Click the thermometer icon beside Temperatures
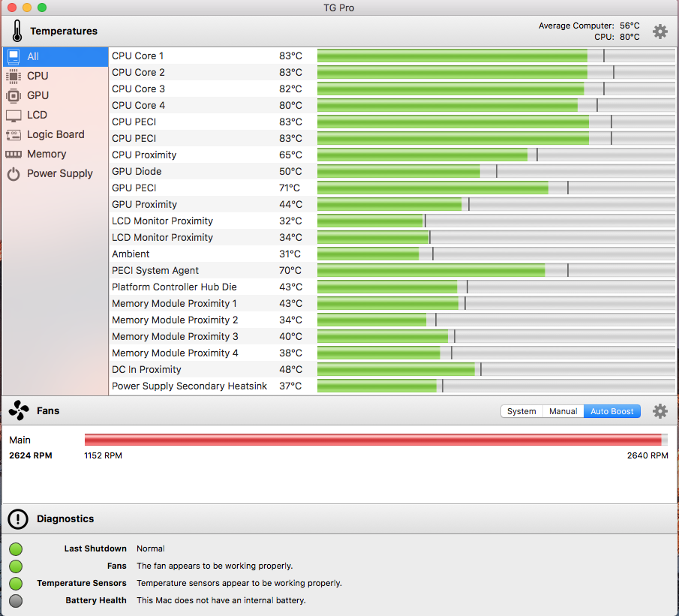Screen dimensions: 679x616 (x=17, y=32)
